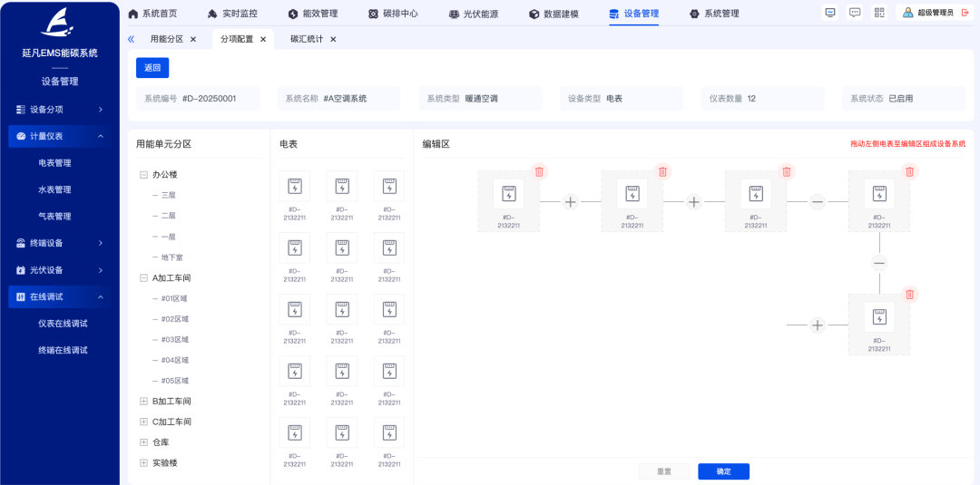Expand 设备分项 sidebar menu
This screenshot has height=485, width=980.
click(60, 110)
